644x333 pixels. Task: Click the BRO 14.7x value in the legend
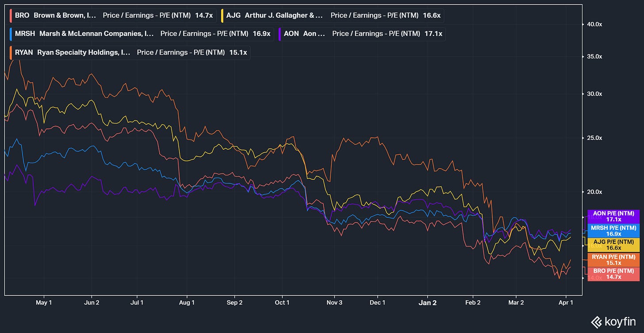(204, 15)
